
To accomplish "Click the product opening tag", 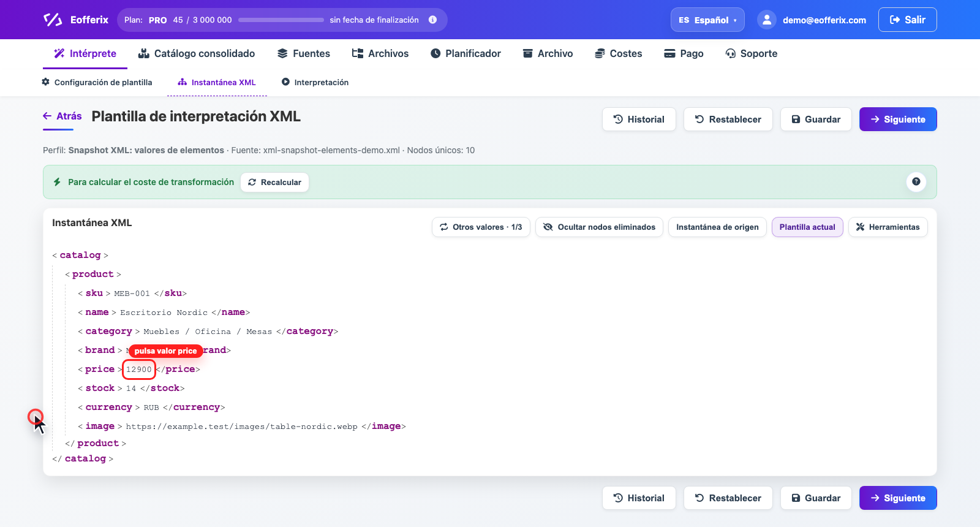I will tap(93, 274).
